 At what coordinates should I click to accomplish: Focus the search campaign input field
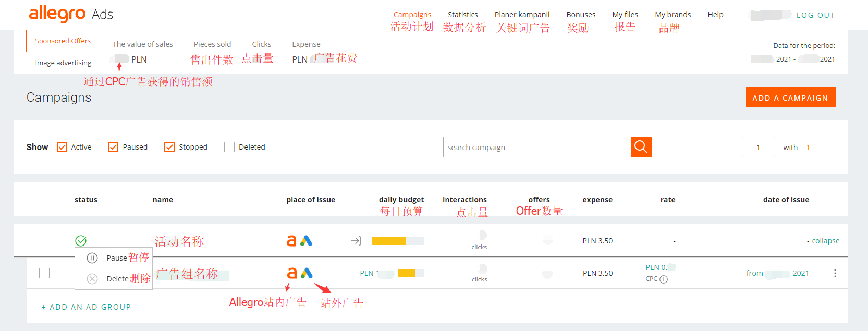[x=536, y=147]
